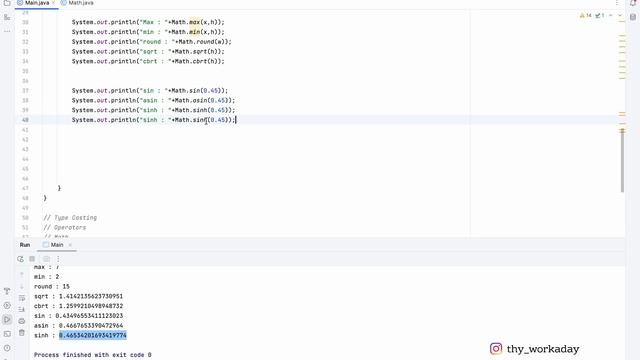
Task: Open the Build hammer tool window
Action: [x=7, y=291]
